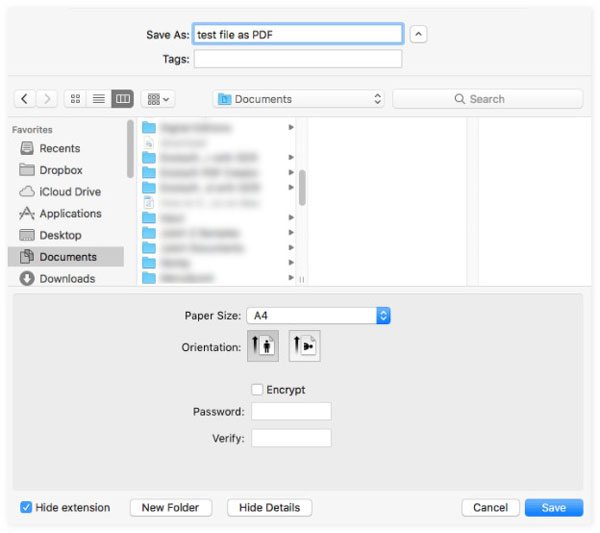Screen dimensions: 600x533
Task: Click into the Password field
Action: [x=291, y=411]
